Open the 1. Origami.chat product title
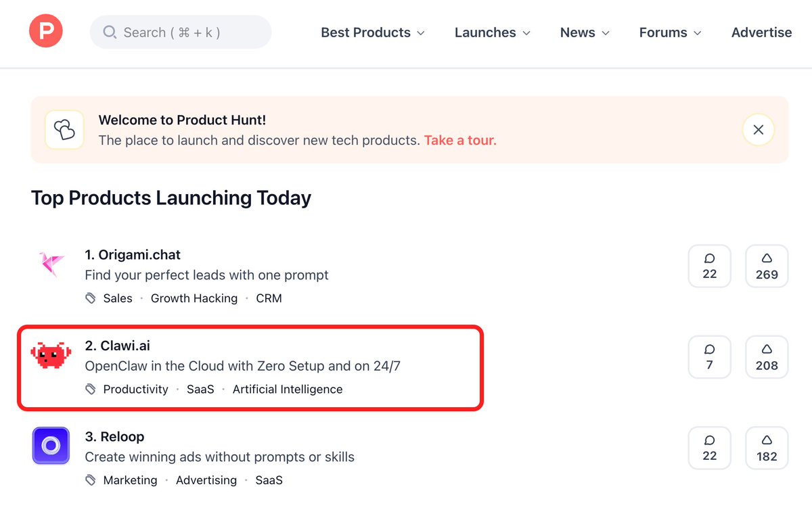This screenshot has height=512, width=812. 133,255
